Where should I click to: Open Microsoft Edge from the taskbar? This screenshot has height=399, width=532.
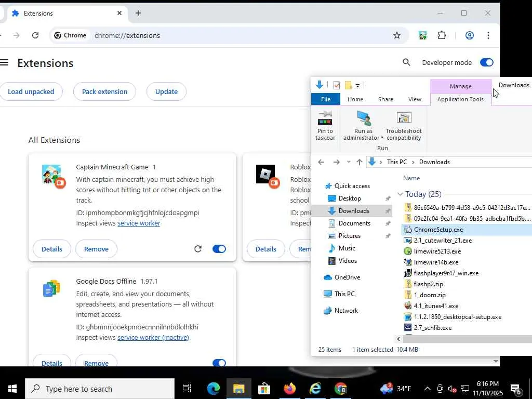pyautogui.click(x=214, y=389)
